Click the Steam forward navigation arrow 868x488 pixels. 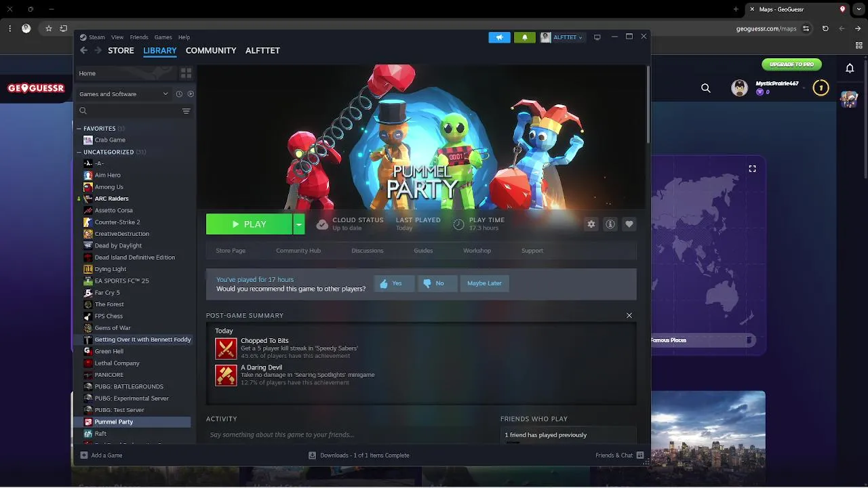point(98,50)
